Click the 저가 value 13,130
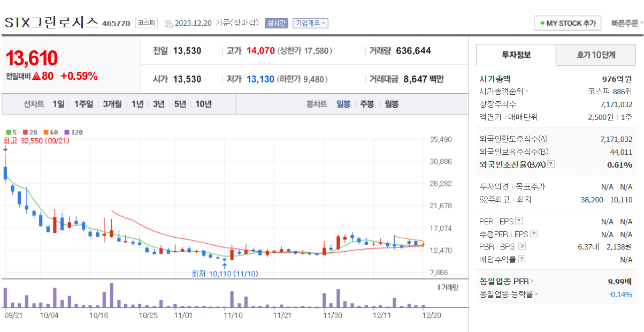Image resolution: width=644 pixels, height=332 pixels. [x=260, y=79]
